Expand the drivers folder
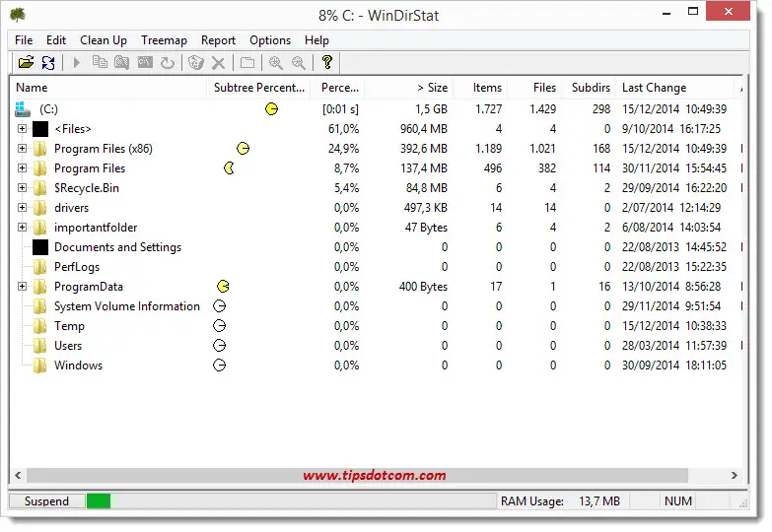772x532 pixels. click(x=22, y=208)
